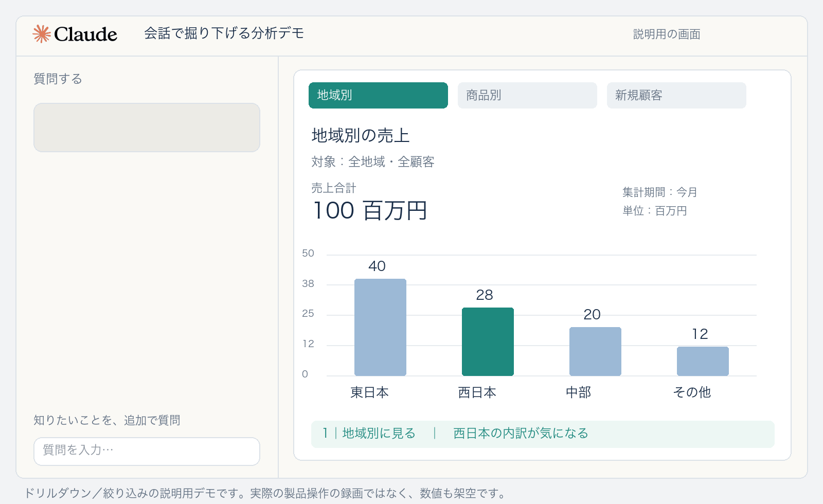The height and width of the screenshot is (504, 823).
Task: Switch to the 商品別 tab
Action: (527, 95)
